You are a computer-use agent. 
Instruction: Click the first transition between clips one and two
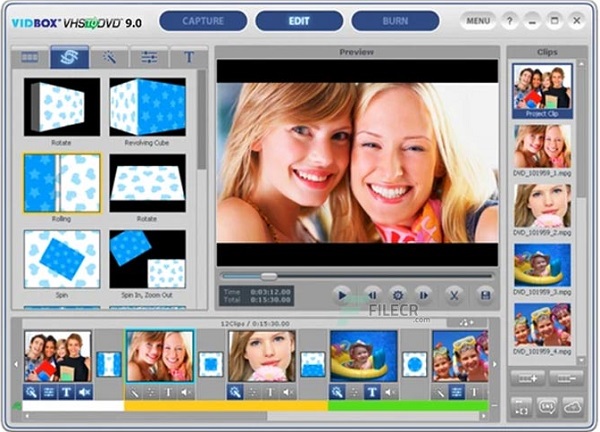pyautogui.click(x=109, y=364)
